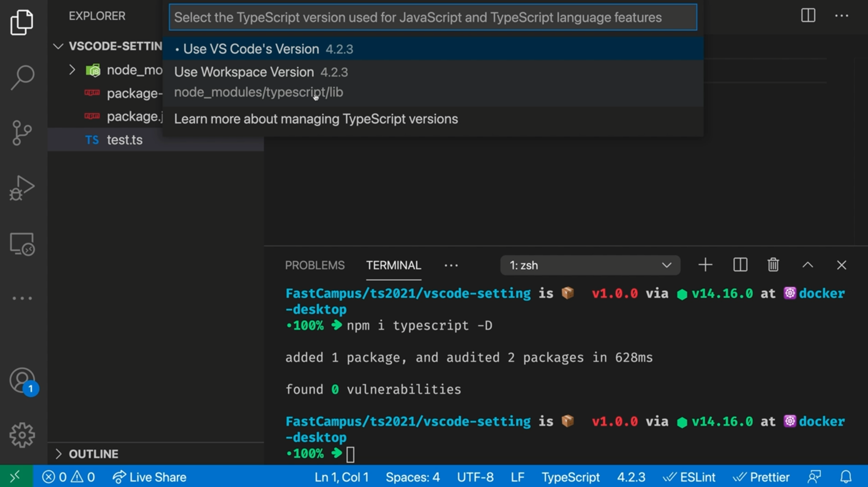The height and width of the screenshot is (487, 868).
Task: Focus the TypeScript version selection input
Action: point(433,17)
